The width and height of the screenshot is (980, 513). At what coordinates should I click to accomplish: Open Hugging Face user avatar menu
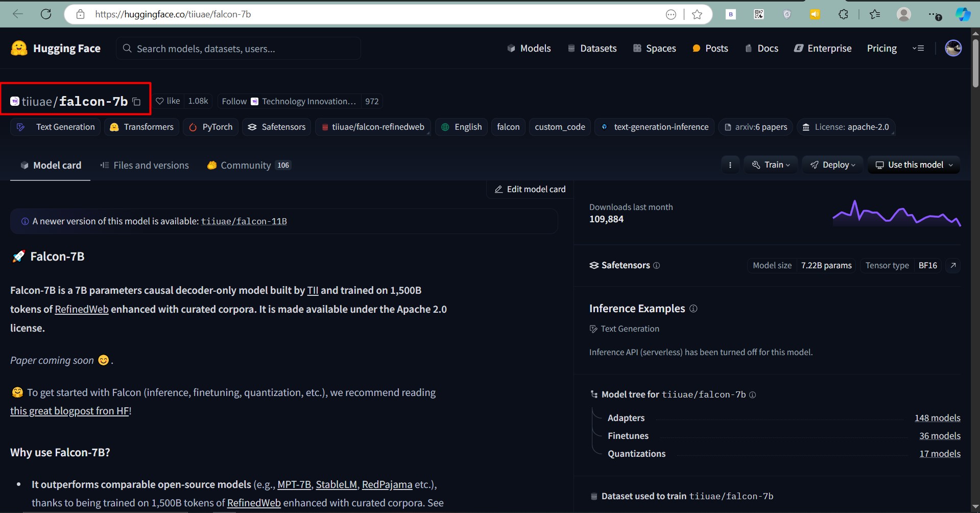[x=953, y=48]
